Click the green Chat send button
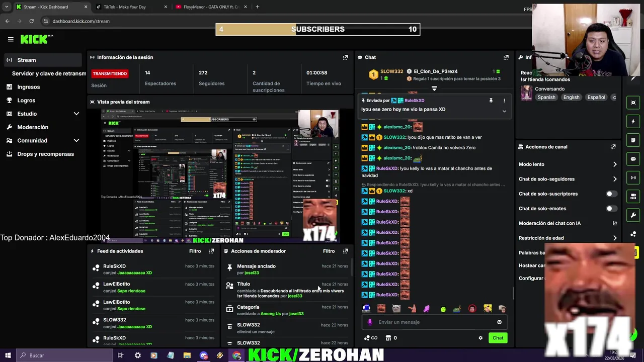 coord(498,338)
